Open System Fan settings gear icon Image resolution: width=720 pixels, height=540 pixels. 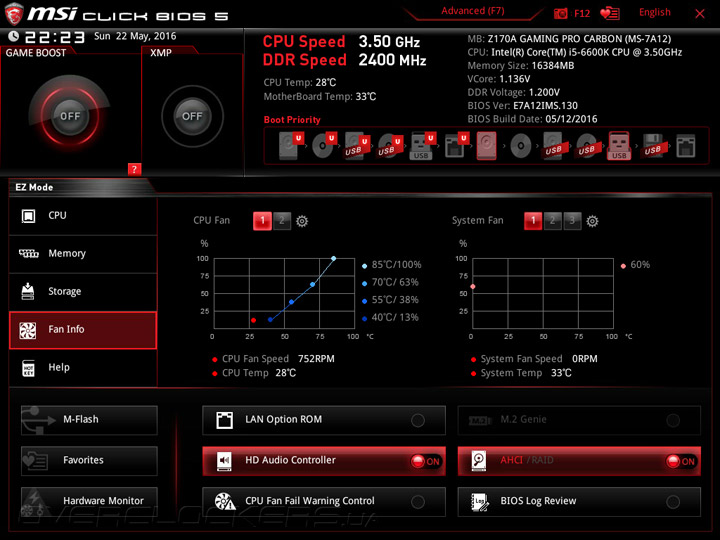[592, 221]
